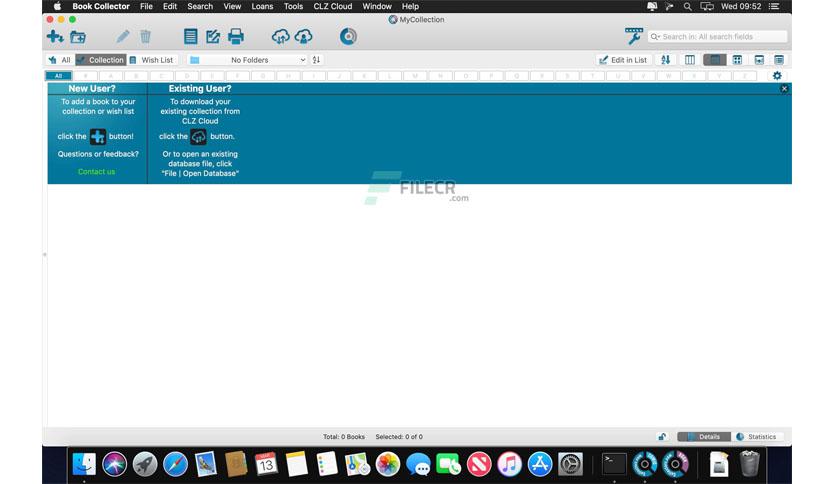This screenshot has height=484, width=836.
Task: Open the File menu
Action: [x=146, y=6]
